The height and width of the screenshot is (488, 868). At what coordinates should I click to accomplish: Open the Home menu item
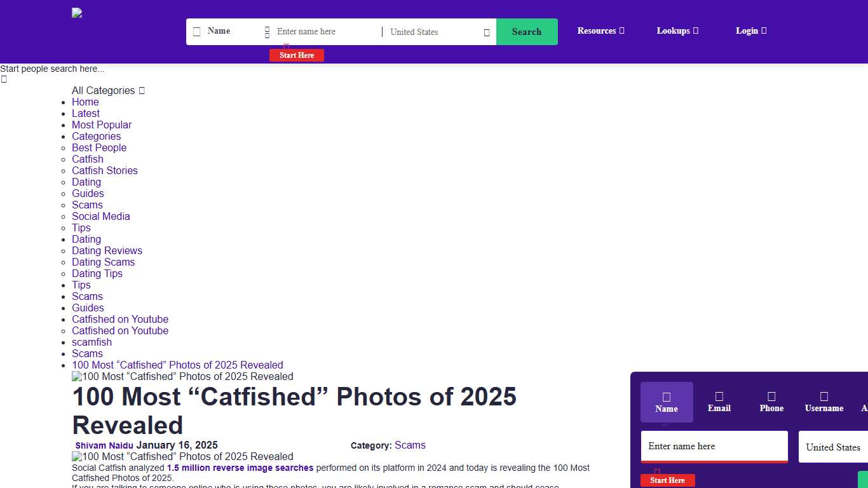(x=85, y=102)
